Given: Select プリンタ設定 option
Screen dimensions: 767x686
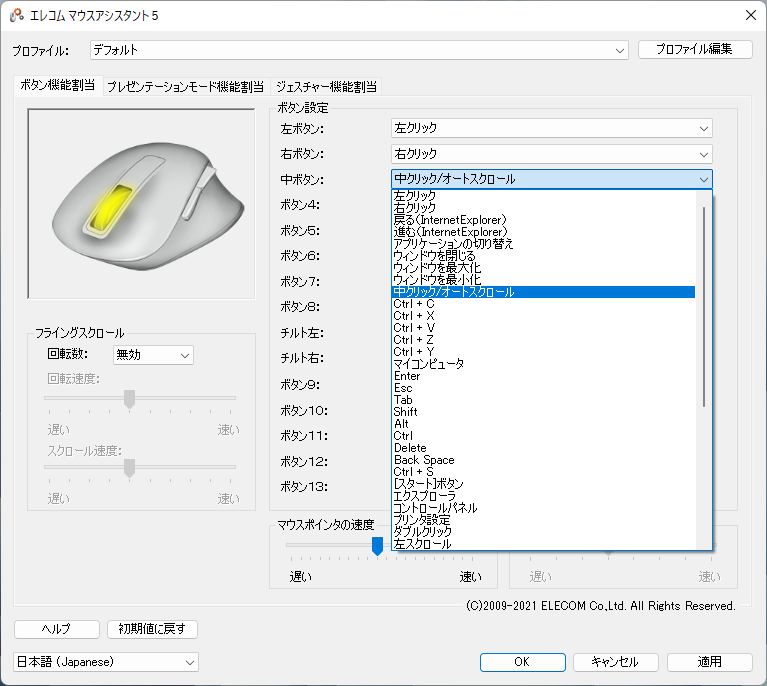Looking at the screenshot, I should click(x=543, y=520).
